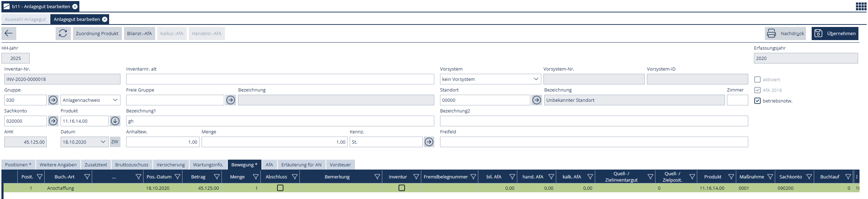This screenshot has width=868, height=199.
Task: Click the Anhaltew. field showing 1,00
Action: click(163, 142)
